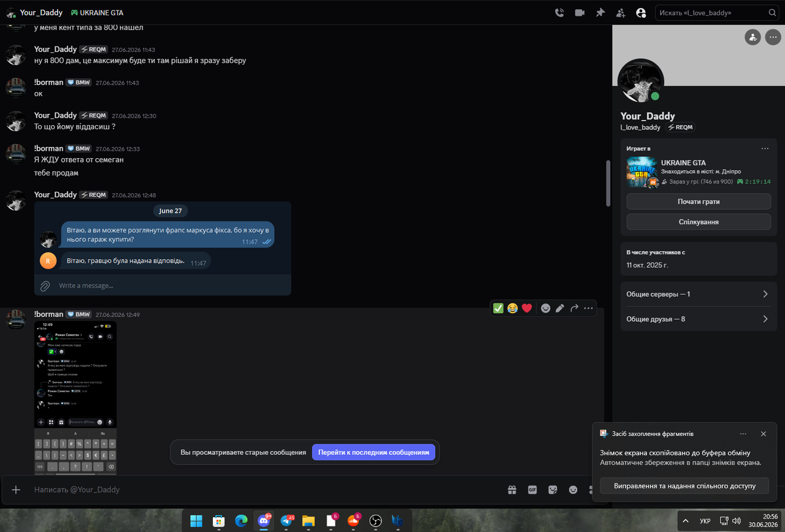Open the GIF picker
This screenshot has width=785, height=532.
532,490
